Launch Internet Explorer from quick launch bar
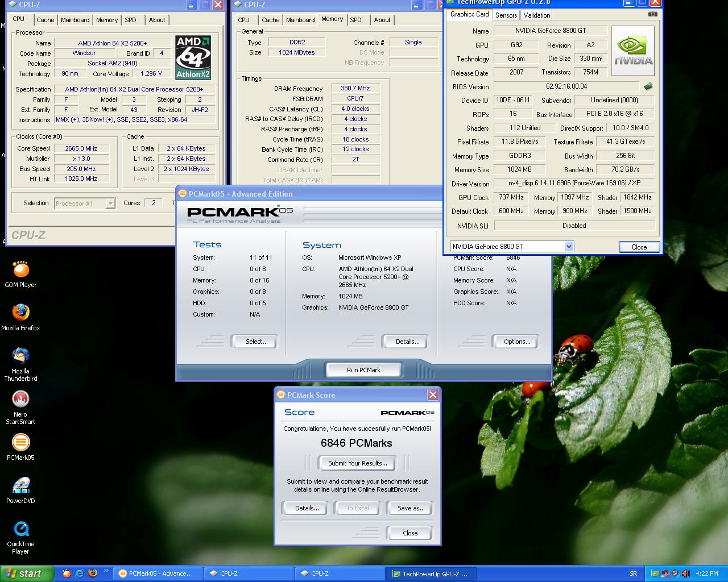728x582 pixels. point(80,573)
